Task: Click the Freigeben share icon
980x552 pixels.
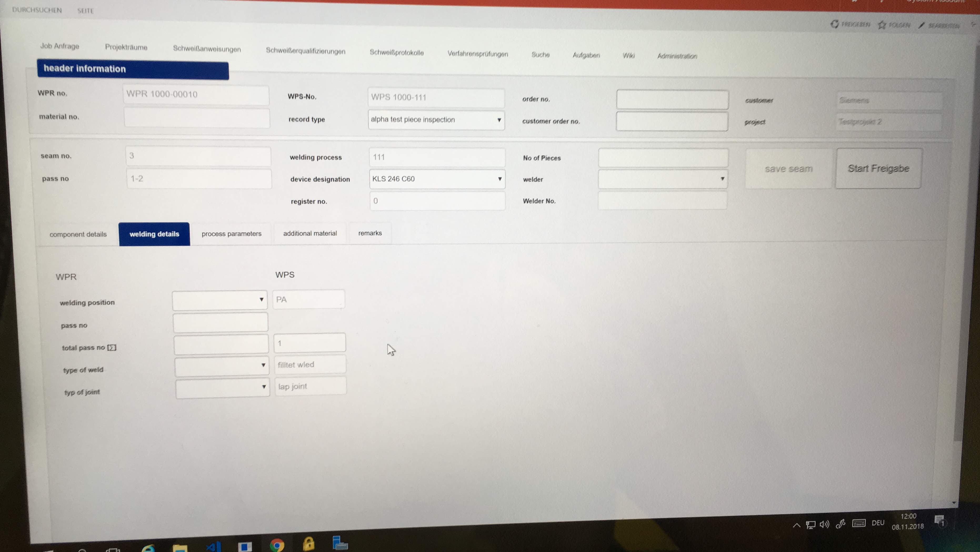Action: (834, 24)
